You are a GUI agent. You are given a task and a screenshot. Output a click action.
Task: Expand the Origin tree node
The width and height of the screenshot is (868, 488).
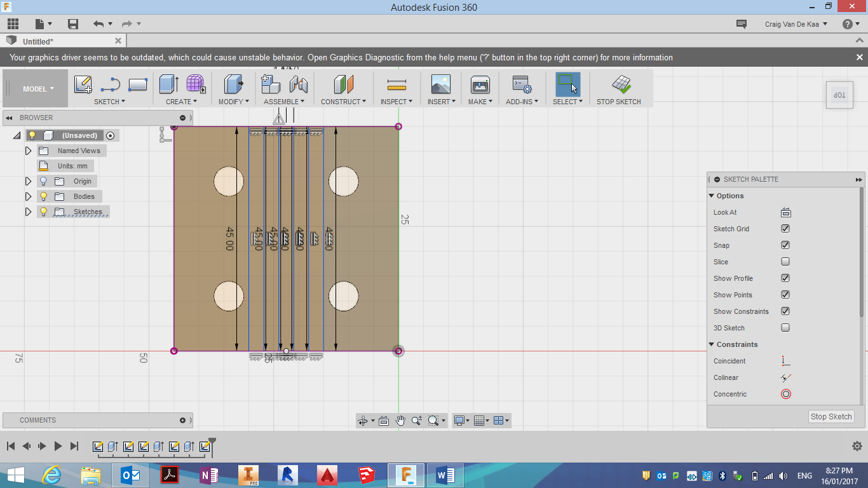(28, 181)
